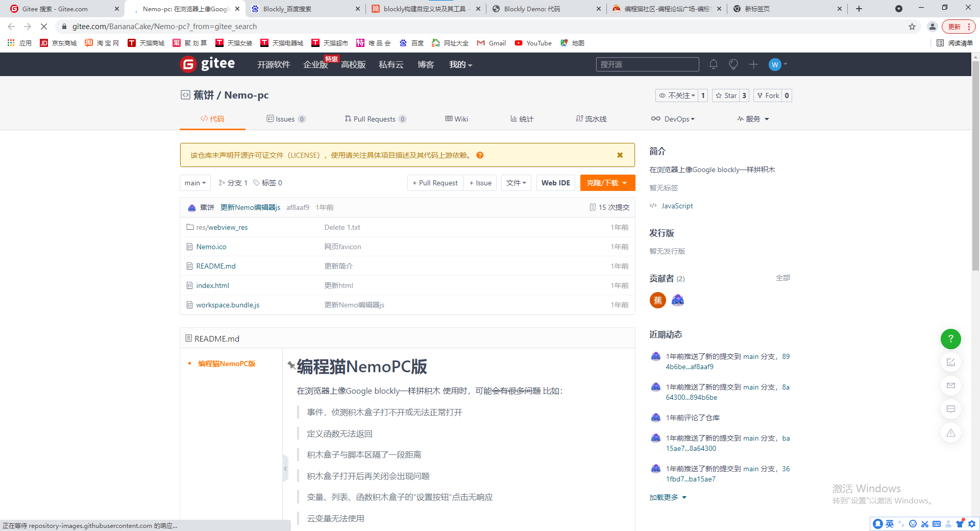View the 15 次提交 commit history
The width and height of the screenshot is (980, 531).
609,207
